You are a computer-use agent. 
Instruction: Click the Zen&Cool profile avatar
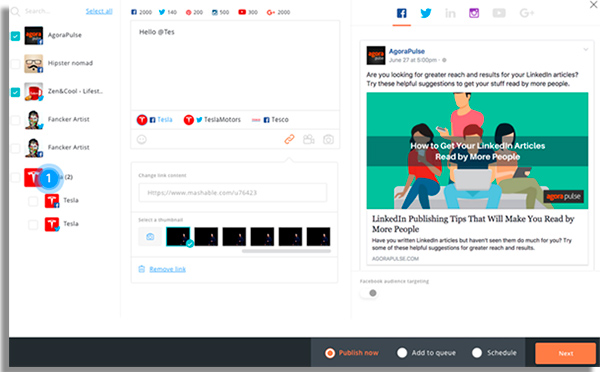pyautogui.click(x=34, y=92)
